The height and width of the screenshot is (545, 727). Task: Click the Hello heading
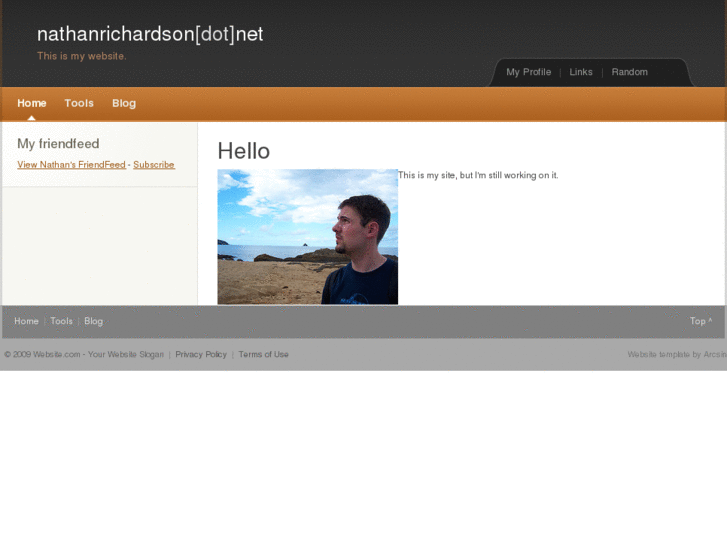(x=244, y=151)
